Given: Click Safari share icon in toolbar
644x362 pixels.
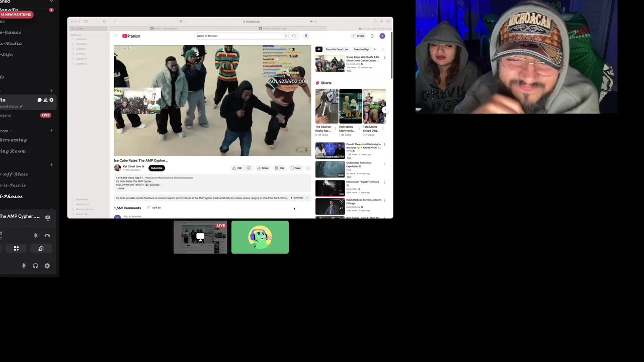Looking at the screenshot, I should [375, 22].
